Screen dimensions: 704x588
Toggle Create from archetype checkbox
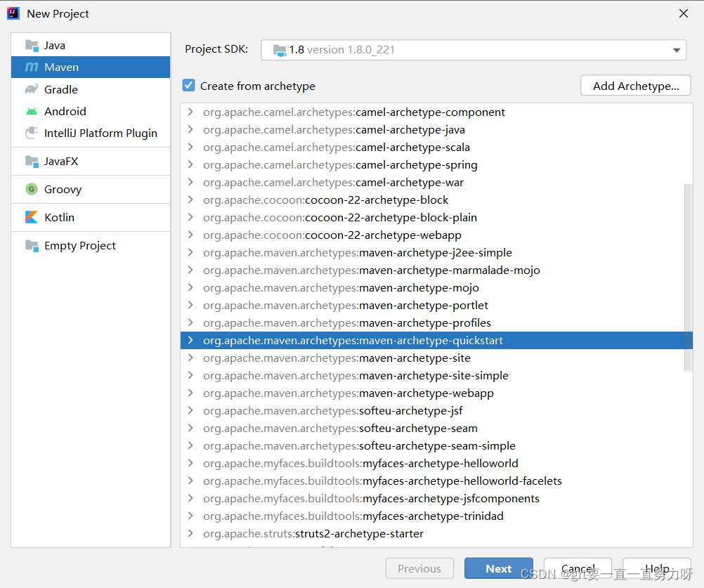point(188,85)
